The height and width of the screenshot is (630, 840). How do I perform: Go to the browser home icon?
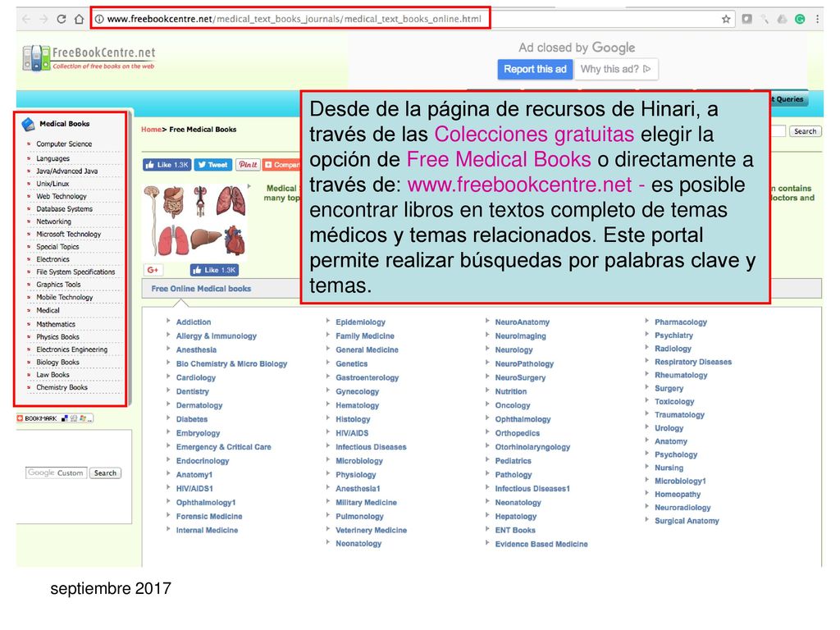79,20
